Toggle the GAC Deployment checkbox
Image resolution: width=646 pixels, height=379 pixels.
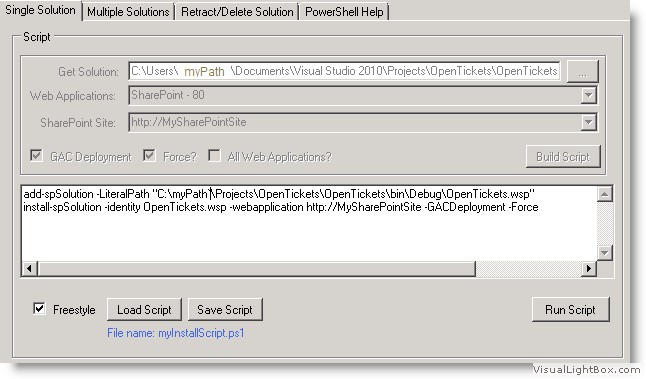pos(36,156)
